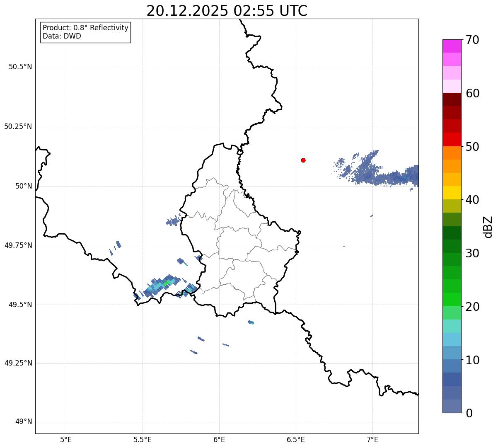Click the colorbar tick label "0"
This screenshot has height=448, width=498.
pyautogui.click(x=469, y=413)
